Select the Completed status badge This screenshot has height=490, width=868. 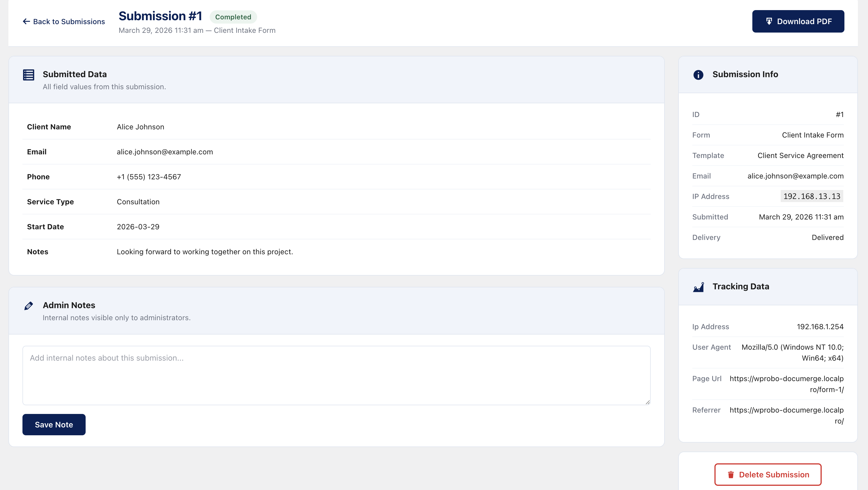point(233,17)
